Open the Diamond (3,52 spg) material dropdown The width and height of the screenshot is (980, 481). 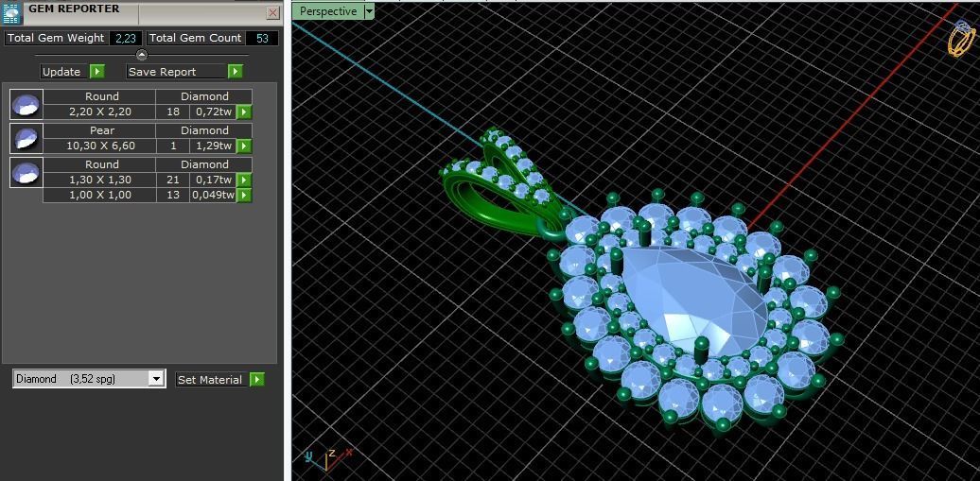coord(157,379)
